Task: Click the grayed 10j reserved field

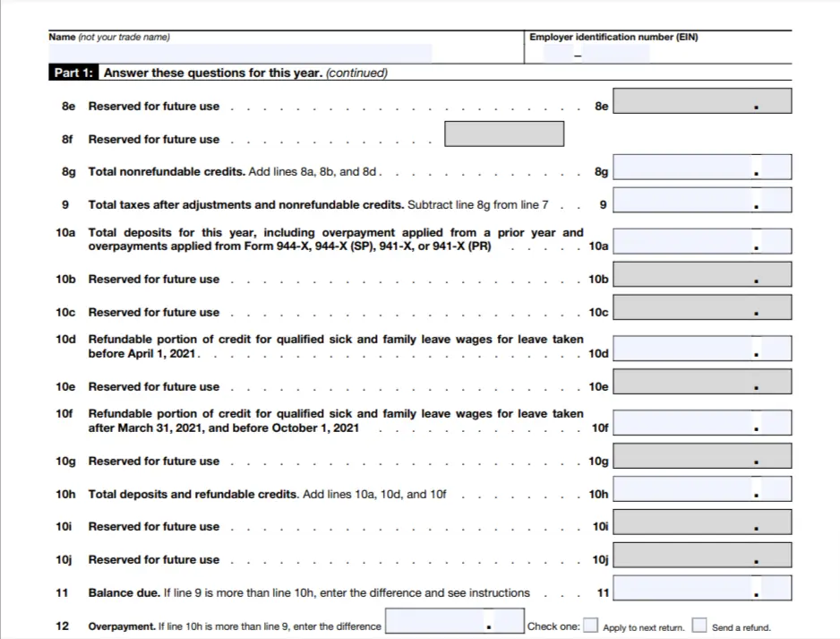Action: [x=702, y=556]
